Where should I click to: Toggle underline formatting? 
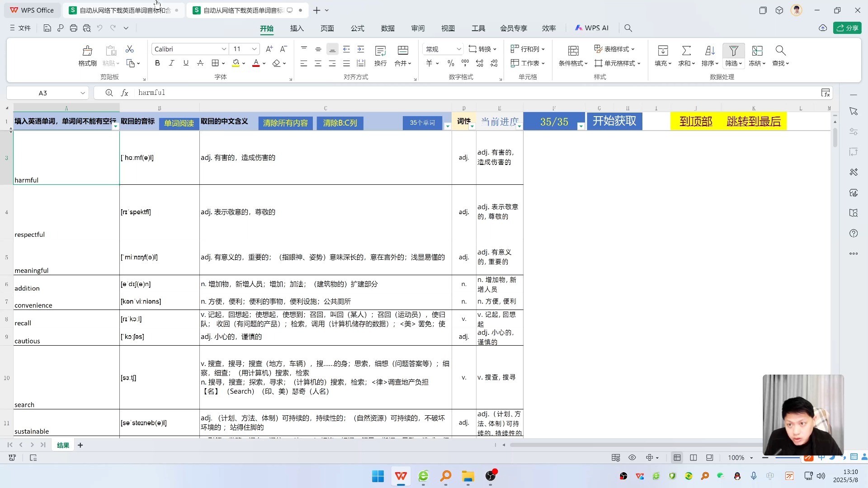(x=185, y=63)
